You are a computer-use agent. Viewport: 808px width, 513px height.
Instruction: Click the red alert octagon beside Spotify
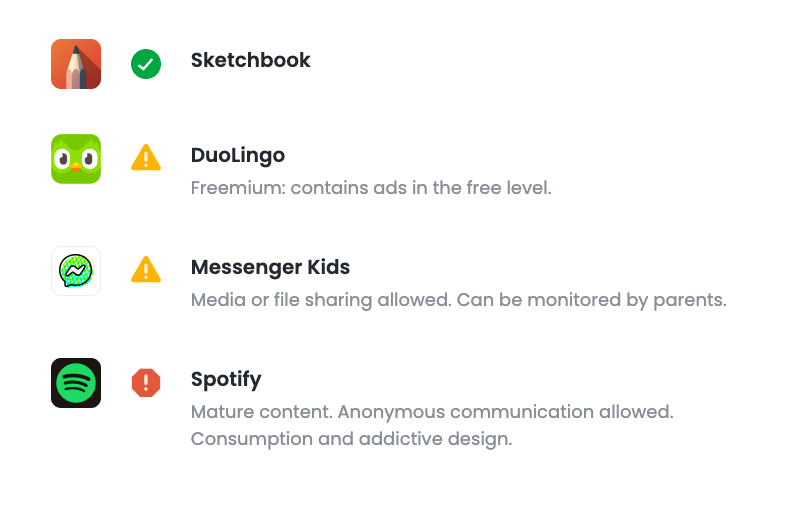coord(146,382)
